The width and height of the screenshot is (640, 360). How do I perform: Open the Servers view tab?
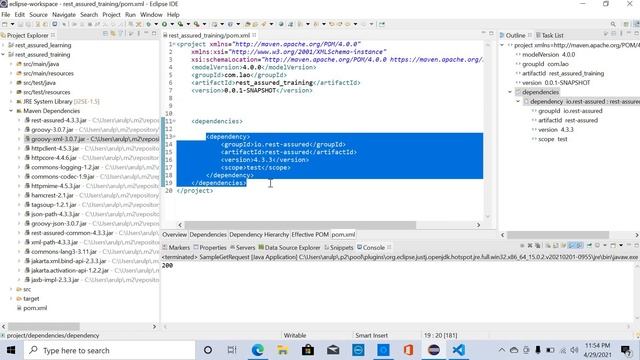(242, 247)
